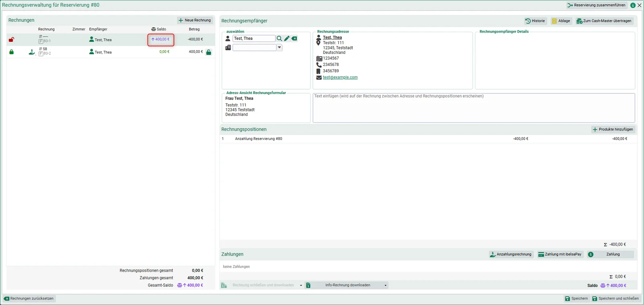
Task: Download the Info-Rechnung
Action: [x=347, y=285]
